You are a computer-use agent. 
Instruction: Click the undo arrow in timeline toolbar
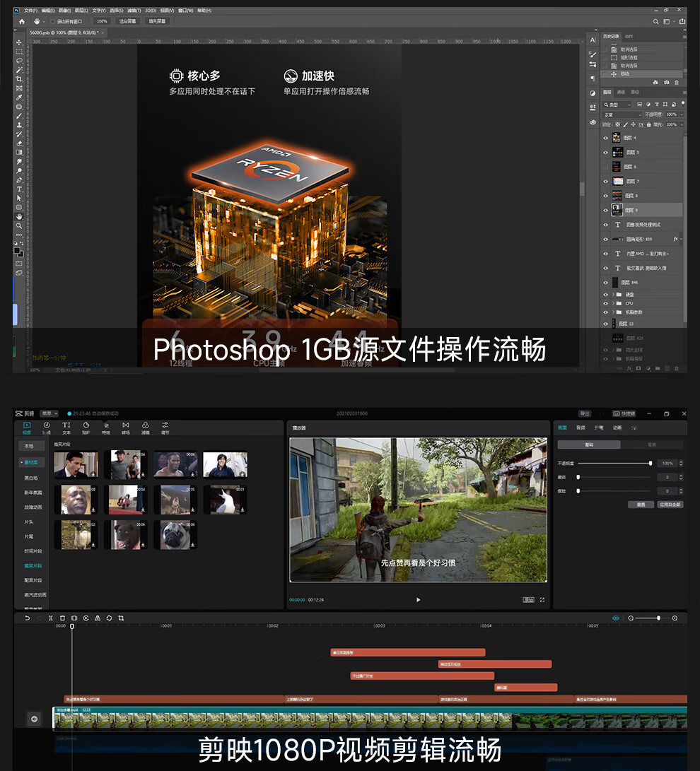tap(28, 618)
